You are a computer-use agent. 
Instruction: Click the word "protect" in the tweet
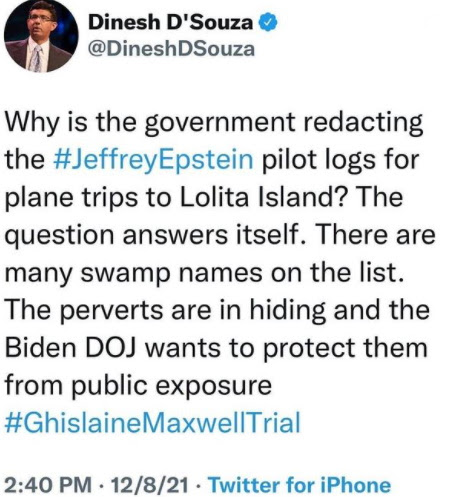tap(309, 349)
